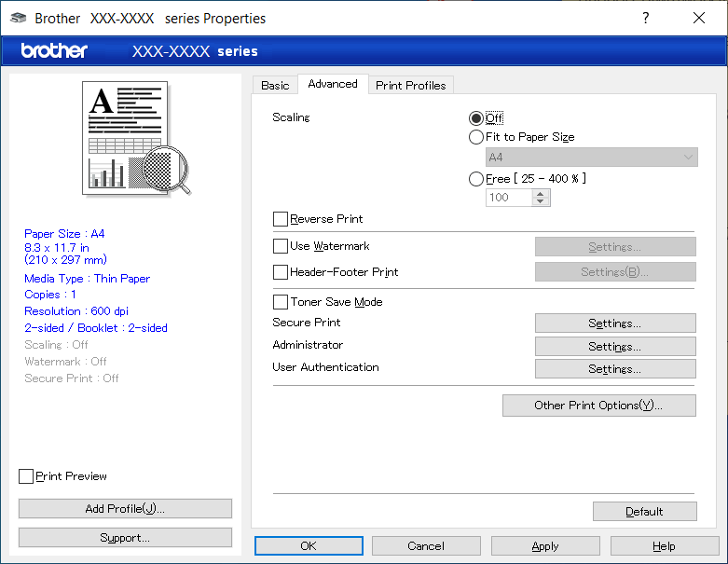Click Copies : 1 summary text
Screen dimensions: 728x564
tap(50, 295)
